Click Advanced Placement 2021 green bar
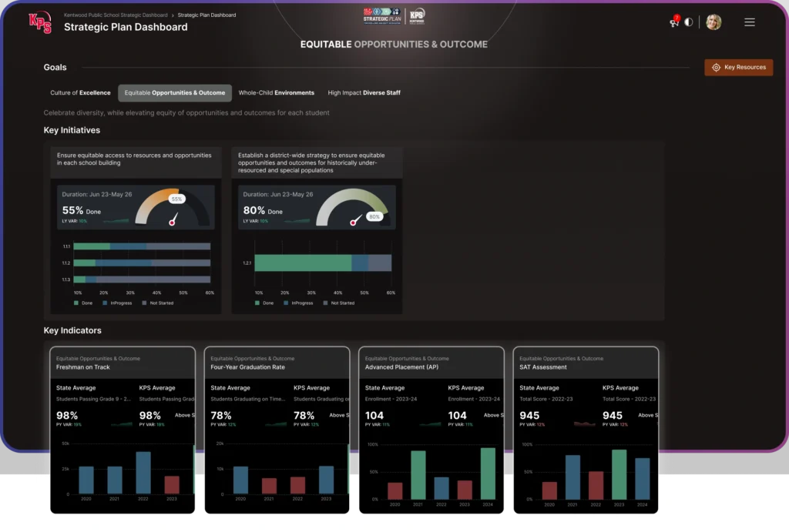 pos(418,474)
